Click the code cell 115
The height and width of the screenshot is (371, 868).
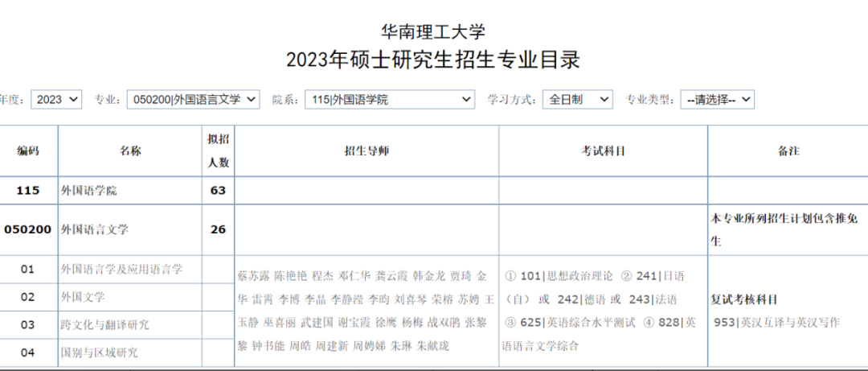(28, 191)
